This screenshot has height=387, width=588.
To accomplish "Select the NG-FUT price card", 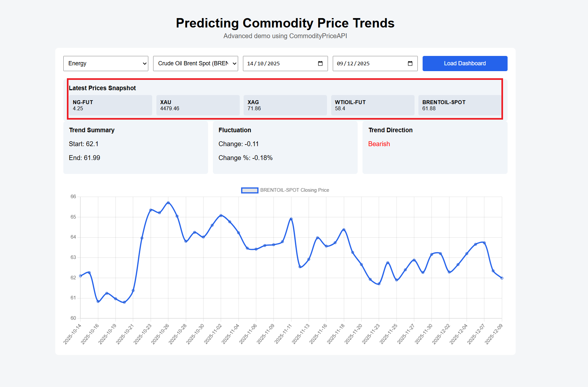I will coord(110,105).
